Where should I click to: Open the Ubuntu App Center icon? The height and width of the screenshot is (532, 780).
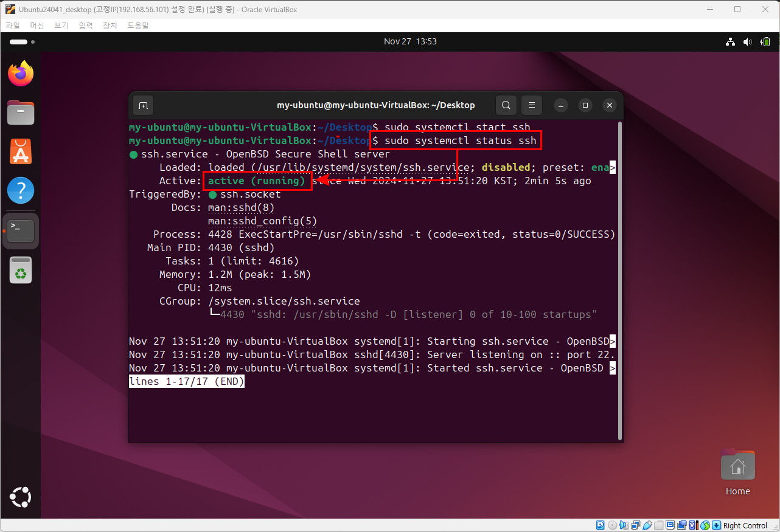coord(21,151)
